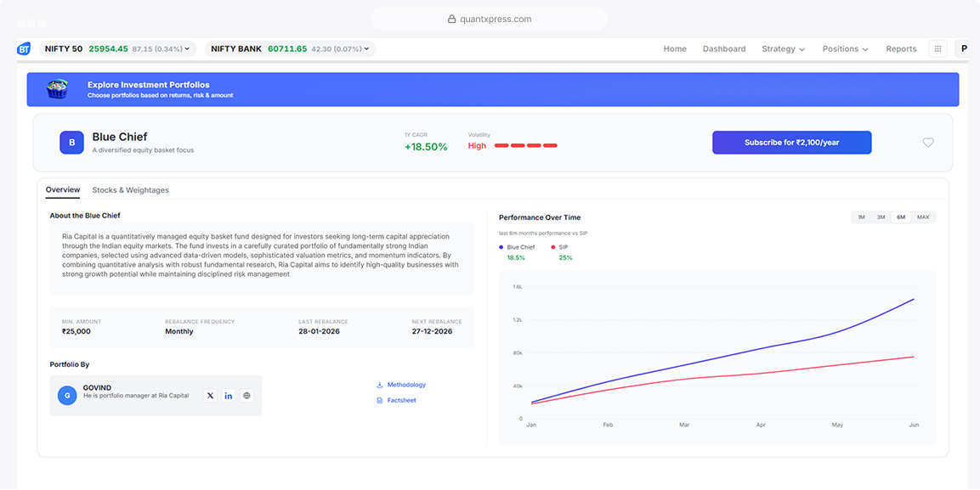Favorite Blue Chief with the heart icon
The width and height of the screenshot is (980, 490).
pyautogui.click(x=928, y=143)
